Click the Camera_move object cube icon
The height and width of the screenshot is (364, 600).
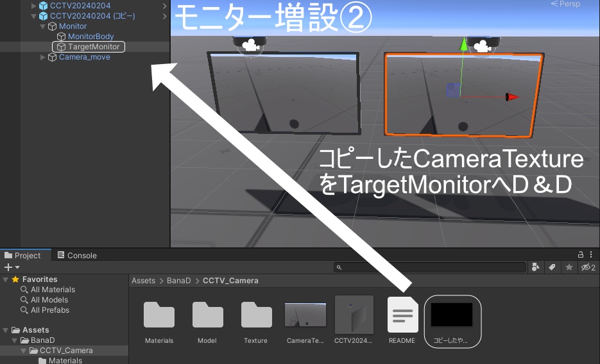[x=53, y=57]
